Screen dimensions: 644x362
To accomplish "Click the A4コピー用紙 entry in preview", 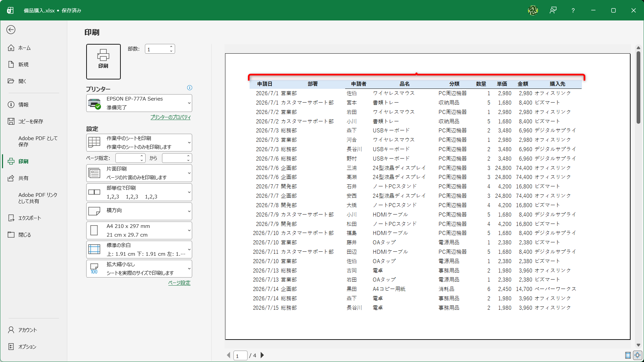I will [x=389, y=289].
